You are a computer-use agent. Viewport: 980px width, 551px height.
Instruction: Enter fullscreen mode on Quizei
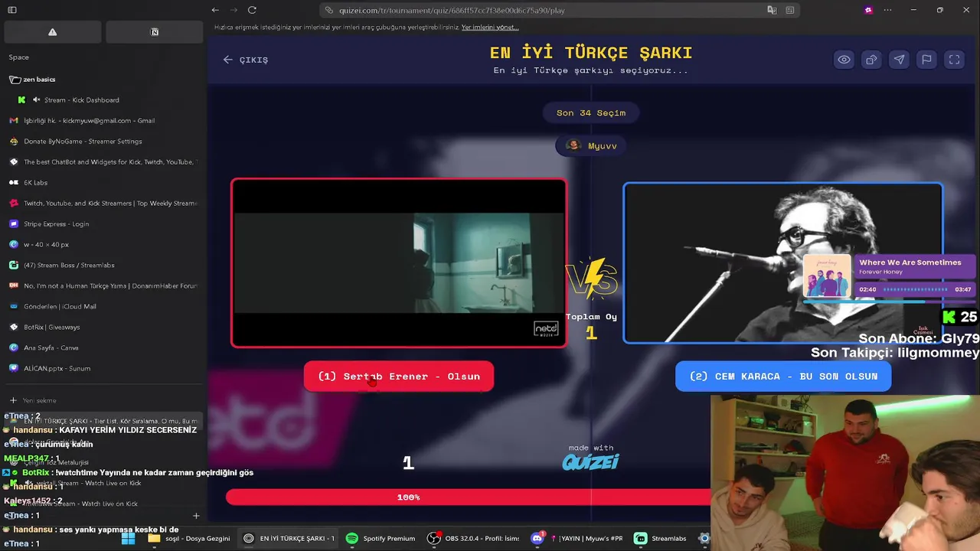[x=954, y=60]
